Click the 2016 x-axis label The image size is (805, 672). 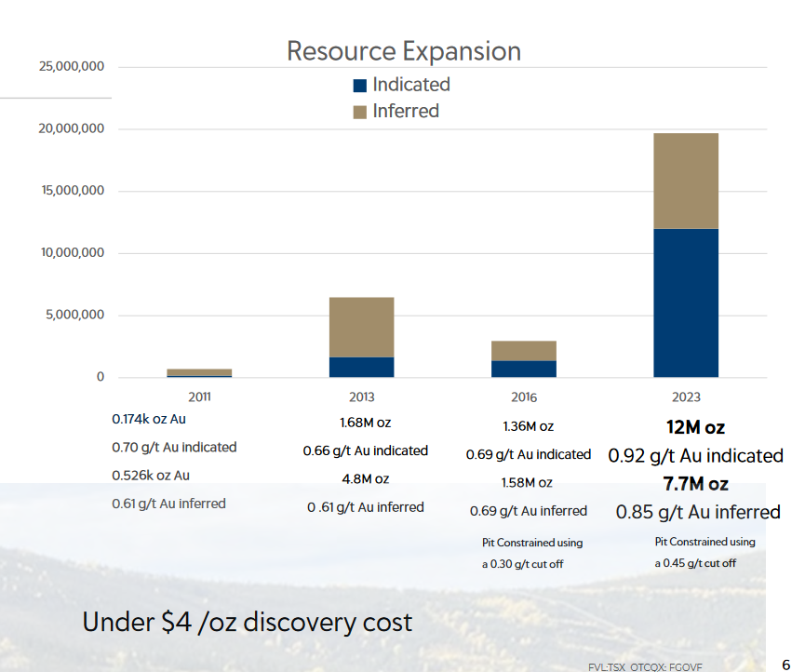(x=524, y=396)
